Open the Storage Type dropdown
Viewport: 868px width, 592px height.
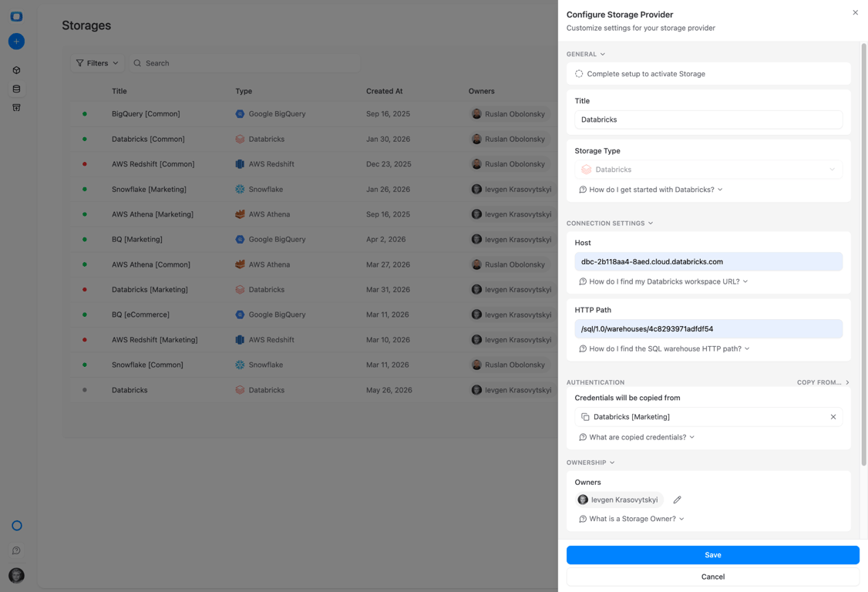708,170
